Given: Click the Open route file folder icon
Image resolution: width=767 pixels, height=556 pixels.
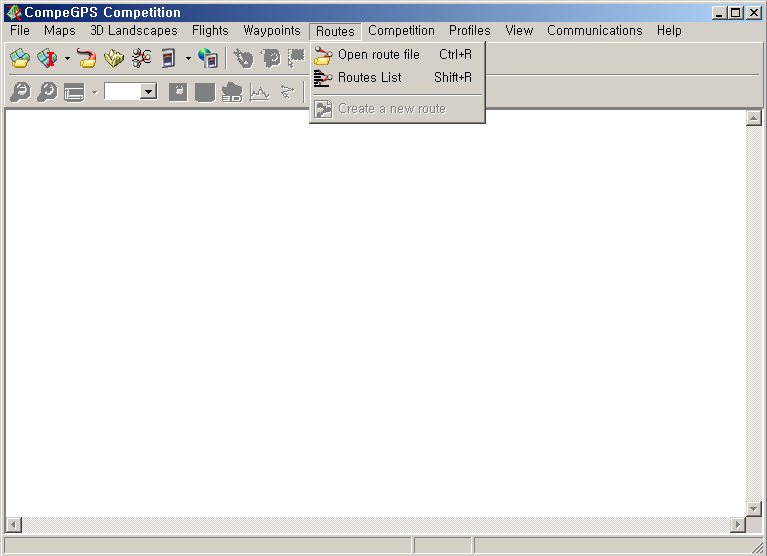Looking at the screenshot, I should [323, 55].
